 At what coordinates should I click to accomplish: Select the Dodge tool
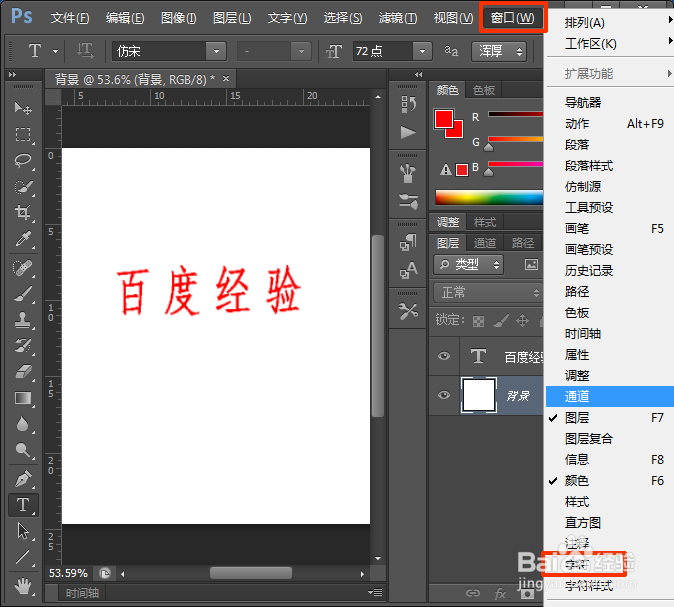tap(23, 450)
